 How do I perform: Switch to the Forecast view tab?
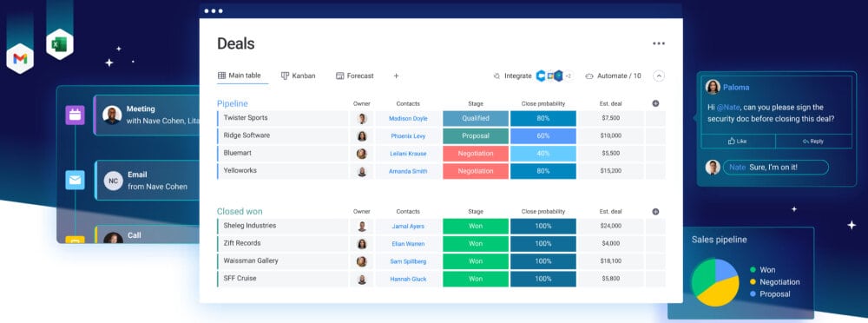(355, 76)
